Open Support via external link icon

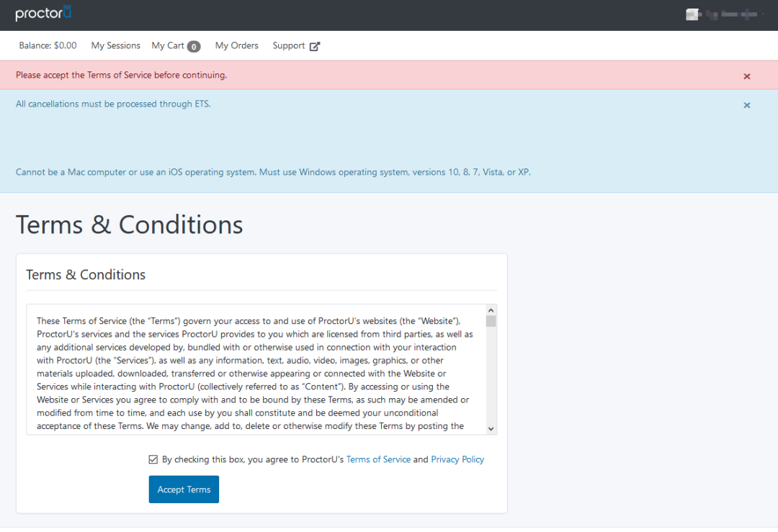(315, 46)
